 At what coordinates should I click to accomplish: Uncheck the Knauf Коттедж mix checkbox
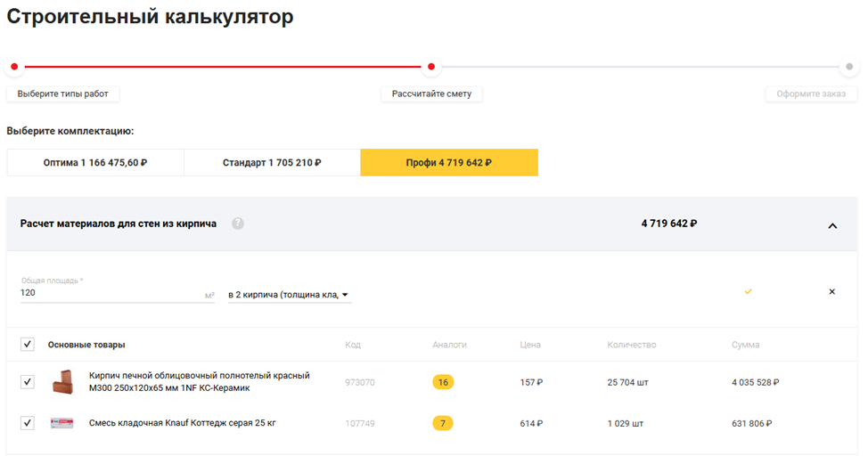pos(28,423)
